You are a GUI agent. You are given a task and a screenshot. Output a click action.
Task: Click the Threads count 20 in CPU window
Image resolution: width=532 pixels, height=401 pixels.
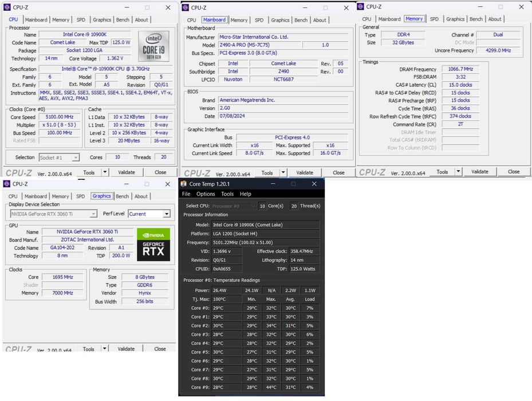(x=164, y=157)
